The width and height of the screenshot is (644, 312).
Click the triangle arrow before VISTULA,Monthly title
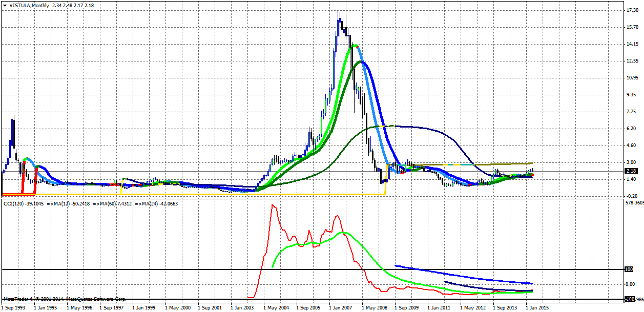5,5
